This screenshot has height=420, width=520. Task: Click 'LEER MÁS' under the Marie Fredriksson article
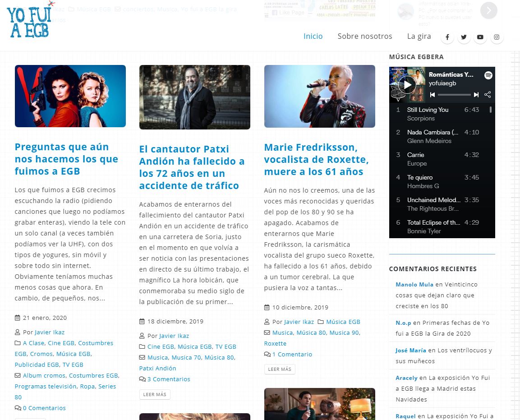click(279, 369)
